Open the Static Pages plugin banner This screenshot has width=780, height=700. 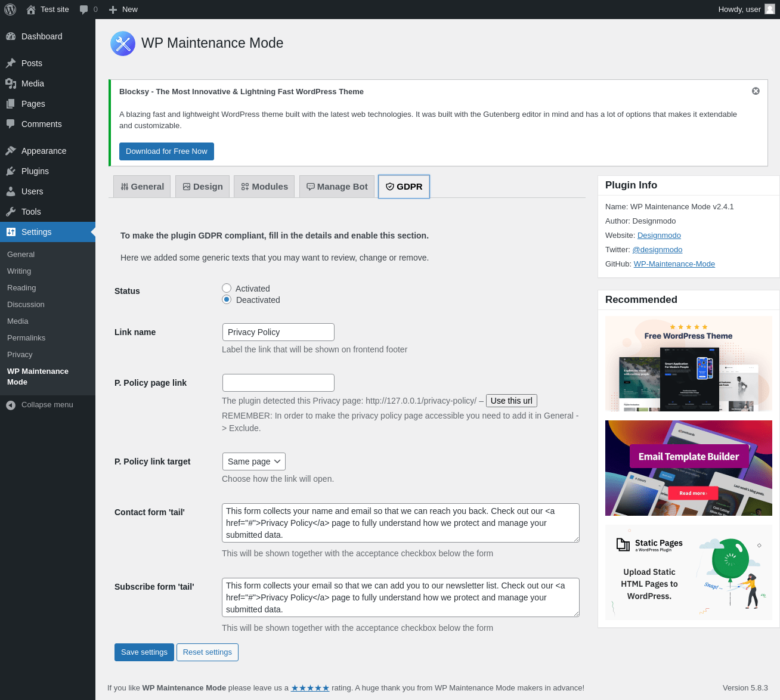click(x=689, y=572)
